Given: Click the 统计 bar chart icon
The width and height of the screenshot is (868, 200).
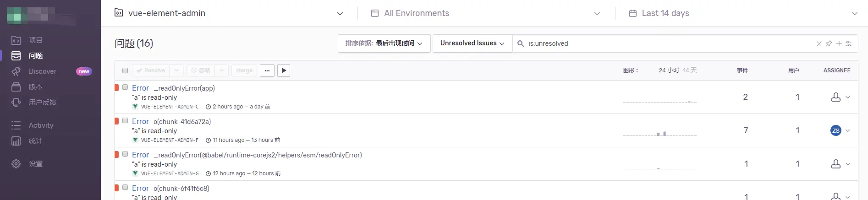Looking at the screenshot, I should coord(16,141).
